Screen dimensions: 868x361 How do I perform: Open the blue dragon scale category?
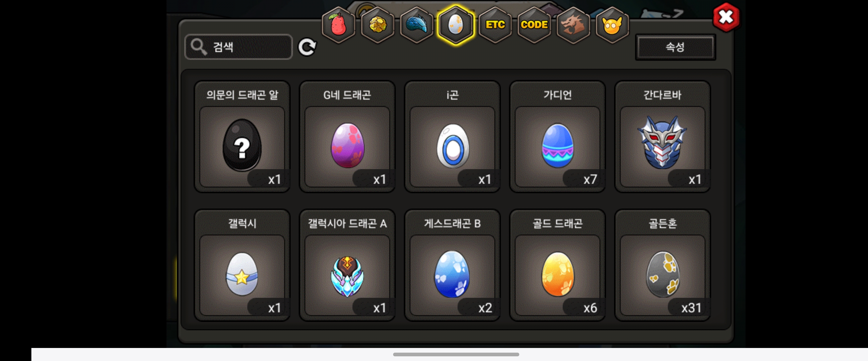click(x=416, y=25)
